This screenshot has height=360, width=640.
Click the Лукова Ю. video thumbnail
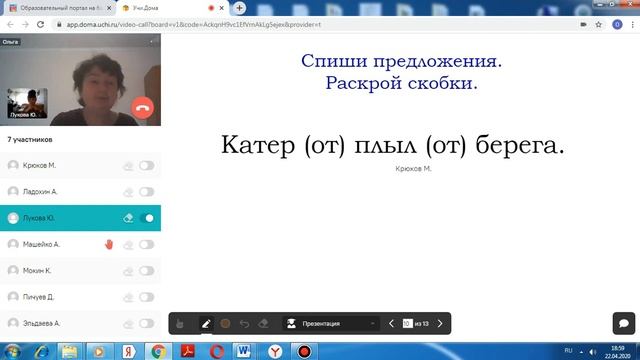27,104
